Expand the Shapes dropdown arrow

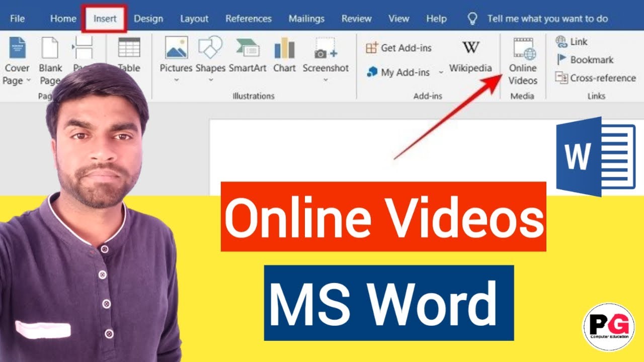pyautogui.click(x=210, y=80)
